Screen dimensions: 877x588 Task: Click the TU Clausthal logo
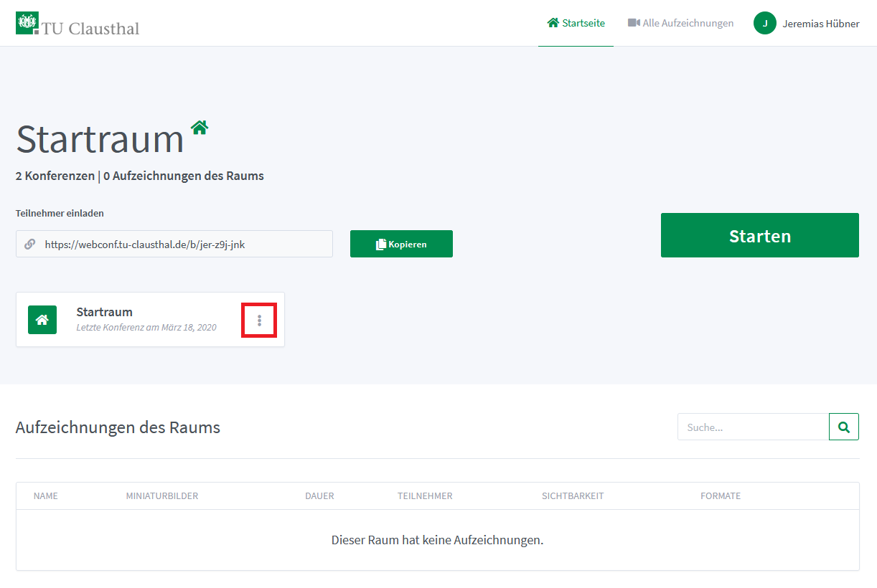pos(78,24)
